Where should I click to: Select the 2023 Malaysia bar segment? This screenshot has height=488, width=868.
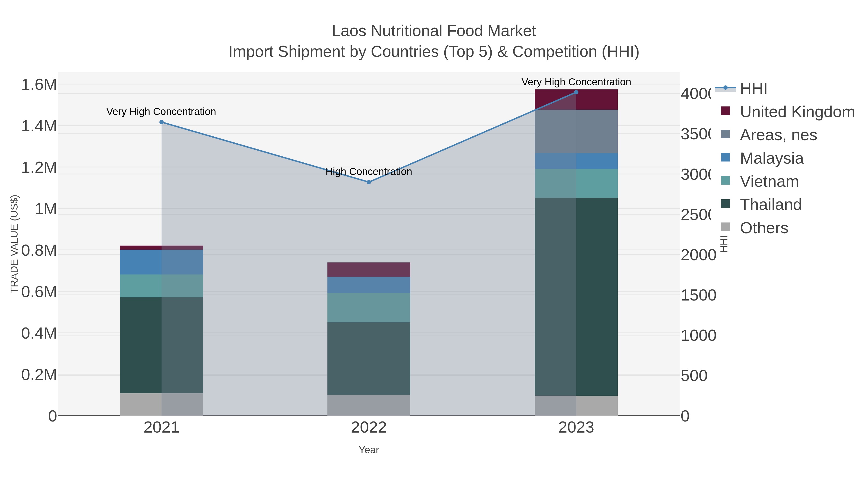click(x=576, y=161)
